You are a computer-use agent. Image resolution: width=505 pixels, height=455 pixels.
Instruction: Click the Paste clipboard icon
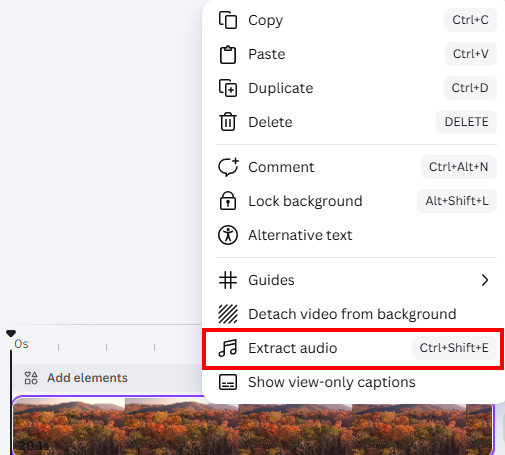[228, 54]
